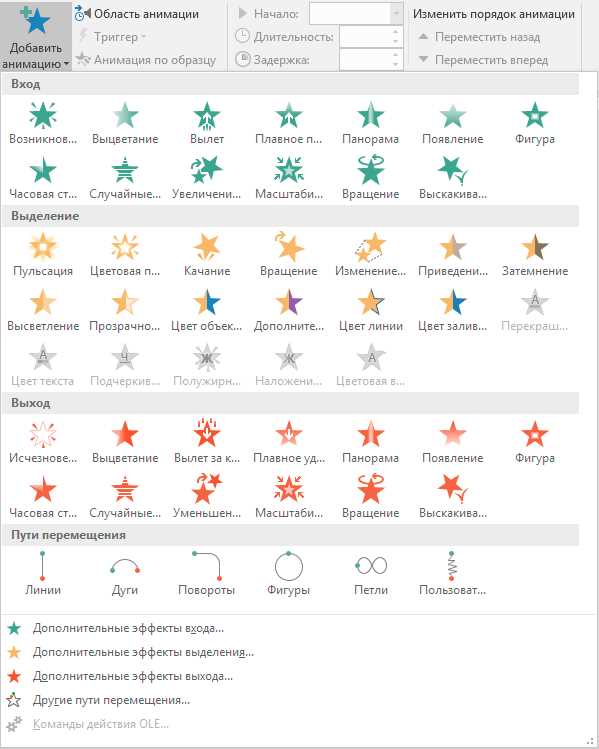Image resolution: width=599 pixels, height=749 pixels.
Task: Apply the Дуги motion path
Action: click(125, 574)
